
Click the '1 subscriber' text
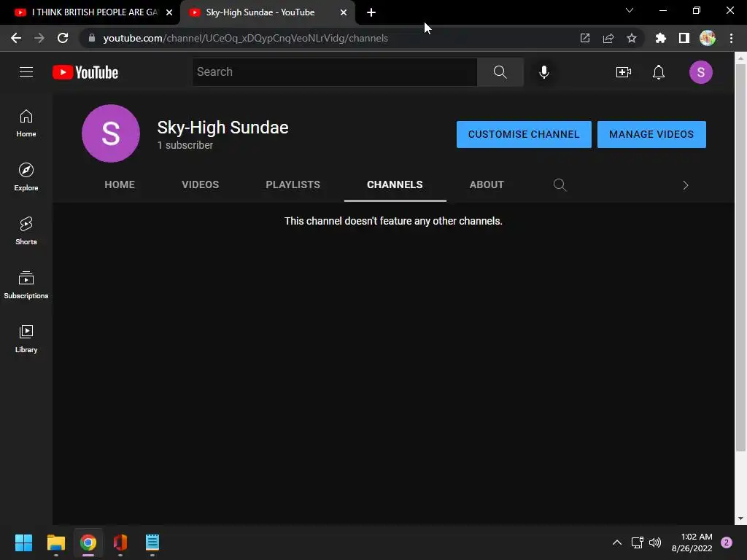click(185, 145)
